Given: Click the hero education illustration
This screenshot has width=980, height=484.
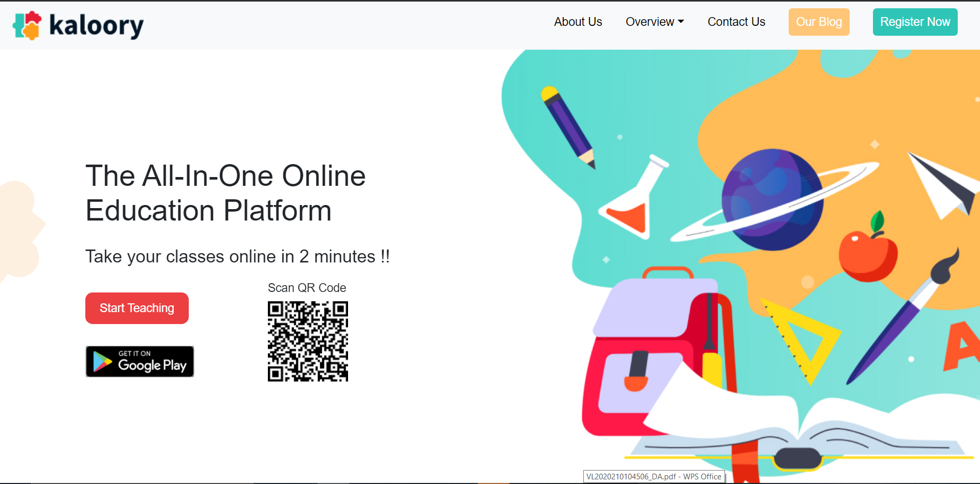Looking at the screenshot, I should (x=741, y=267).
